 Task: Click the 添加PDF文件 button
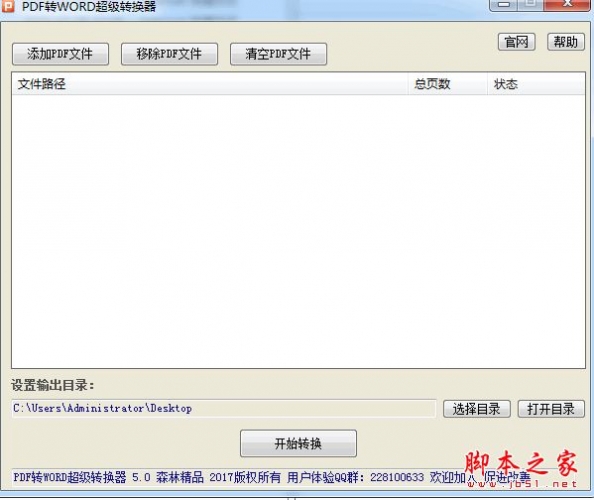(61, 54)
